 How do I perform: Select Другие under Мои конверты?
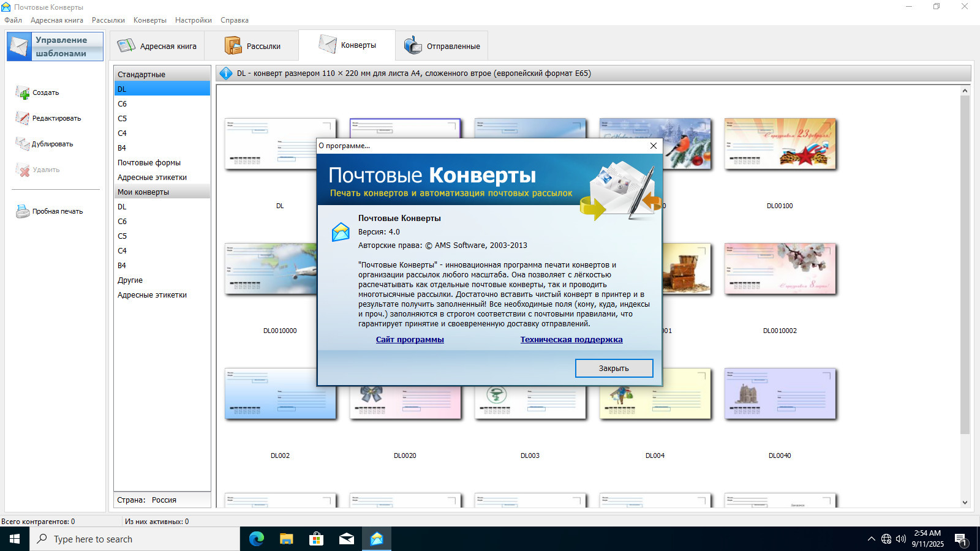[x=162, y=280]
